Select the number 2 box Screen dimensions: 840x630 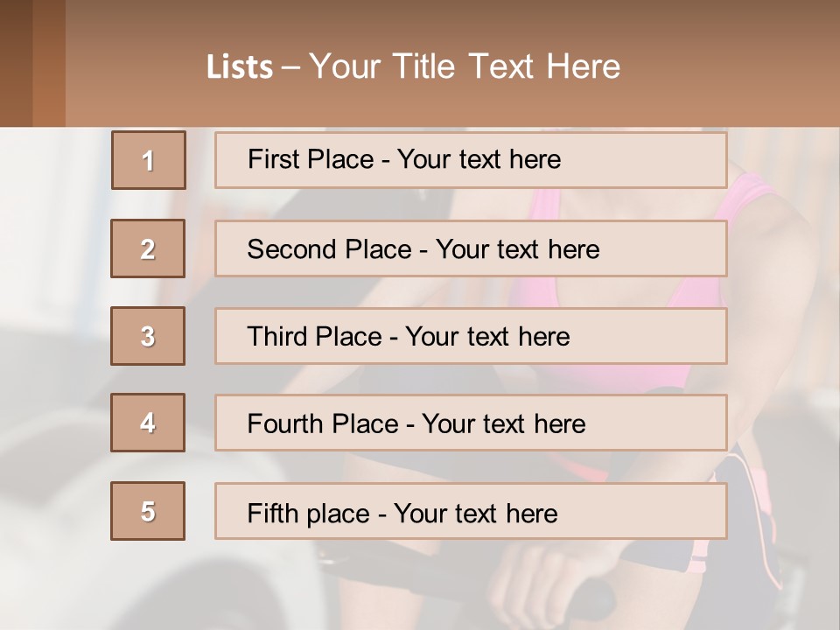tap(148, 248)
